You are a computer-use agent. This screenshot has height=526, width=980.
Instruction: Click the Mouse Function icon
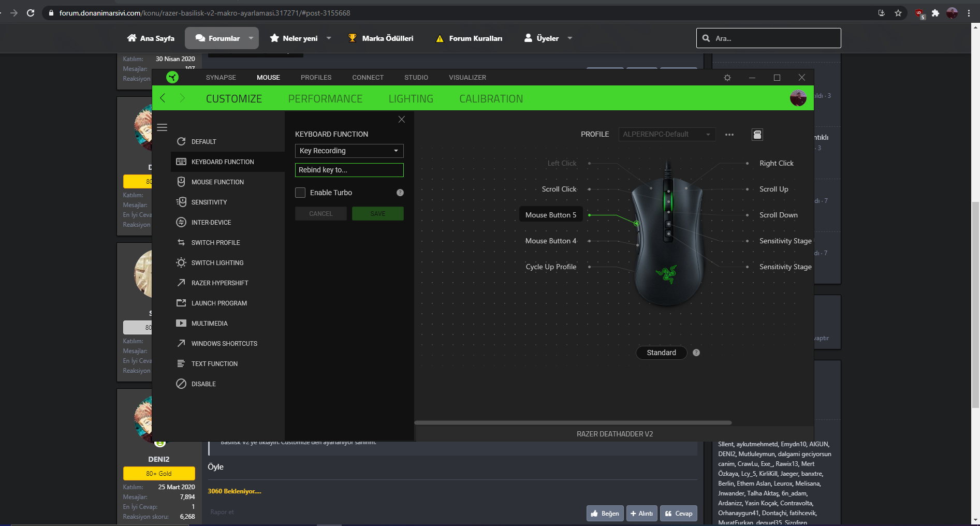pyautogui.click(x=181, y=182)
